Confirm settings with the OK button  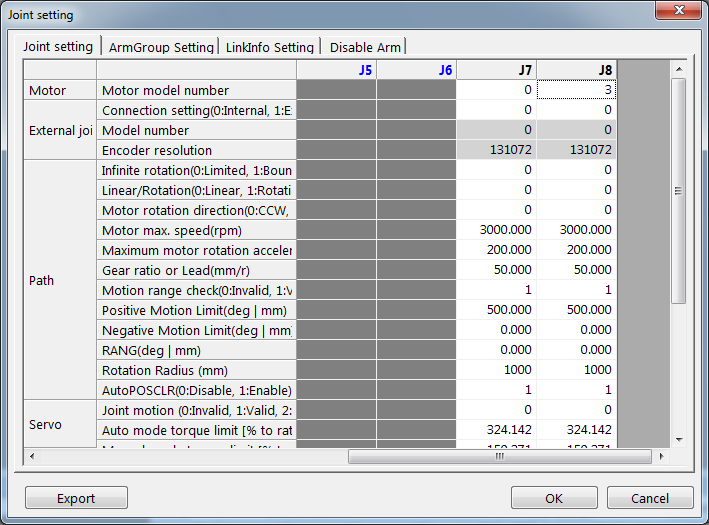point(554,498)
